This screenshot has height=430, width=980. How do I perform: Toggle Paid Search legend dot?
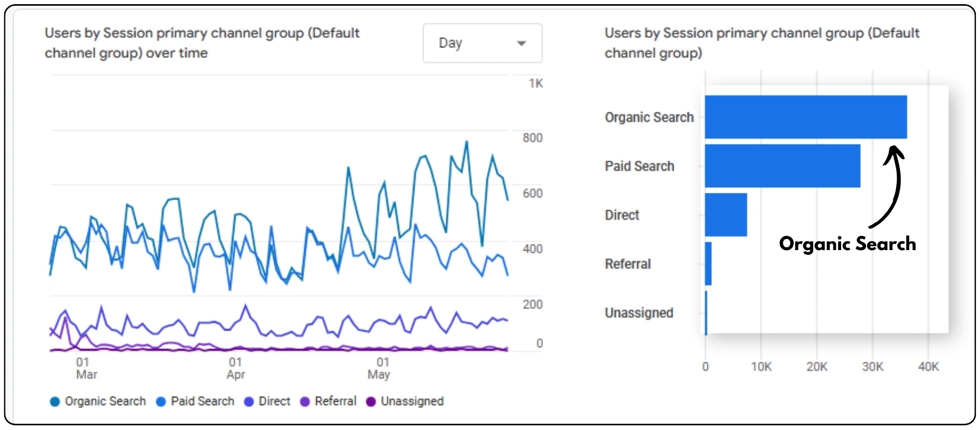(161, 401)
